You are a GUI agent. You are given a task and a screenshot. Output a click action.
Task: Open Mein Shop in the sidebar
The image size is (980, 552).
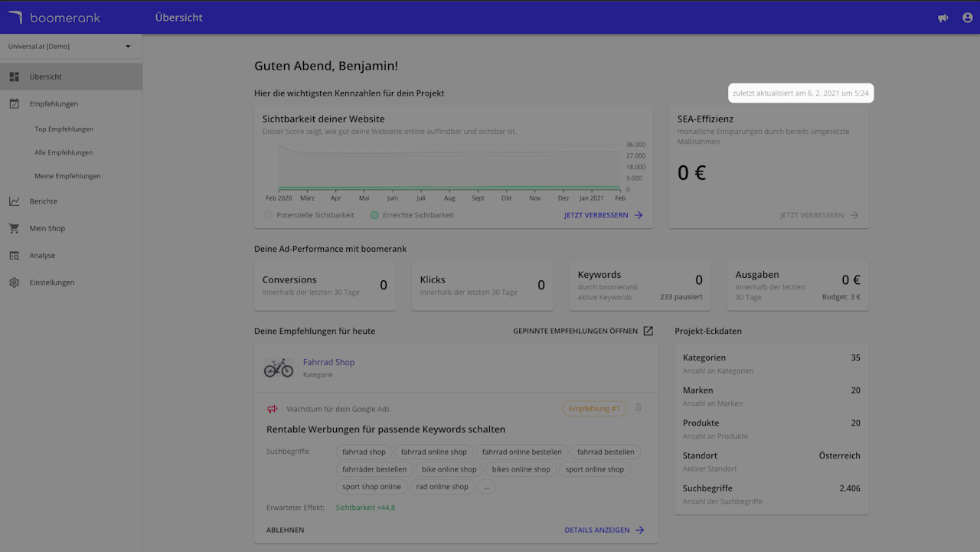coord(71,228)
